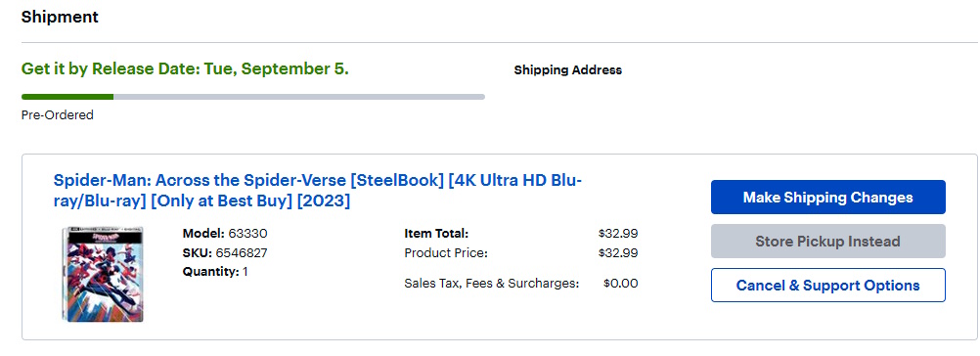Screen dimensions: 980x356
Task: Click the Shipment section heading
Action: click(x=60, y=17)
